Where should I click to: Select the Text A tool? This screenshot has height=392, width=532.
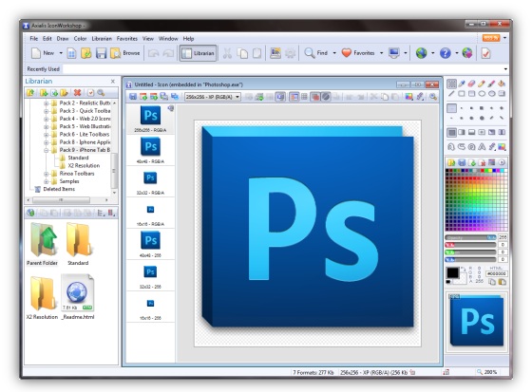[482, 147]
